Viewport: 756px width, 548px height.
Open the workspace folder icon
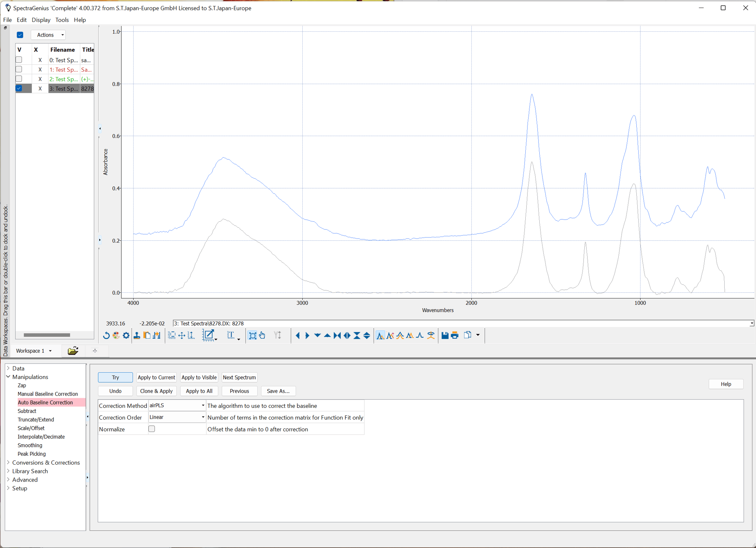[73, 351]
